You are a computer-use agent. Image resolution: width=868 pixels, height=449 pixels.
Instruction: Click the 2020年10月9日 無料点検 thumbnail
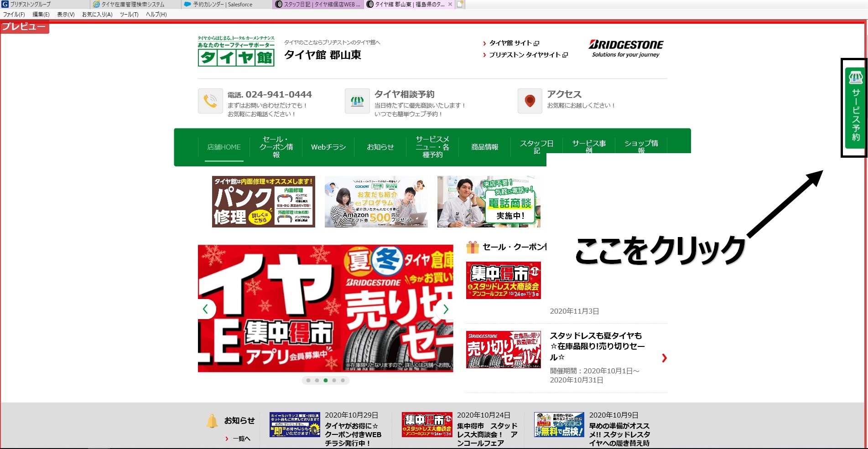coord(559,425)
